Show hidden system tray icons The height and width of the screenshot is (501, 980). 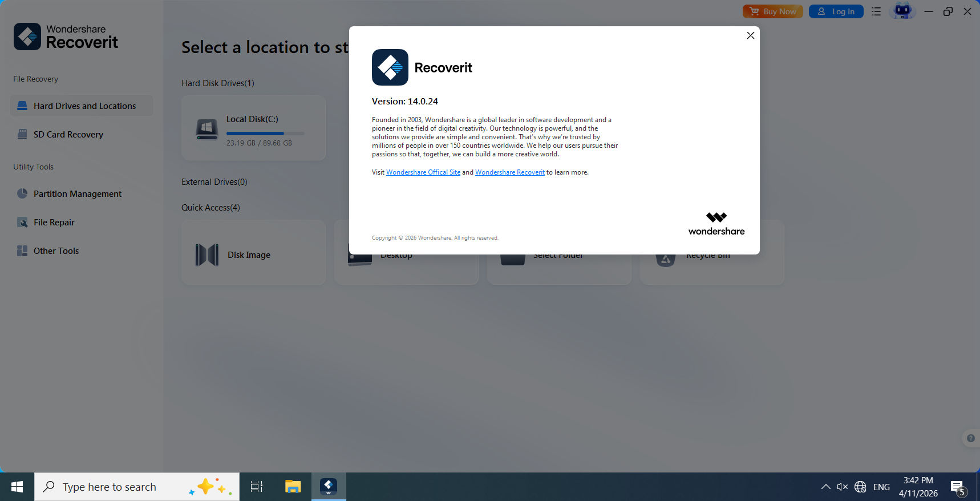click(x=825, y=487)
